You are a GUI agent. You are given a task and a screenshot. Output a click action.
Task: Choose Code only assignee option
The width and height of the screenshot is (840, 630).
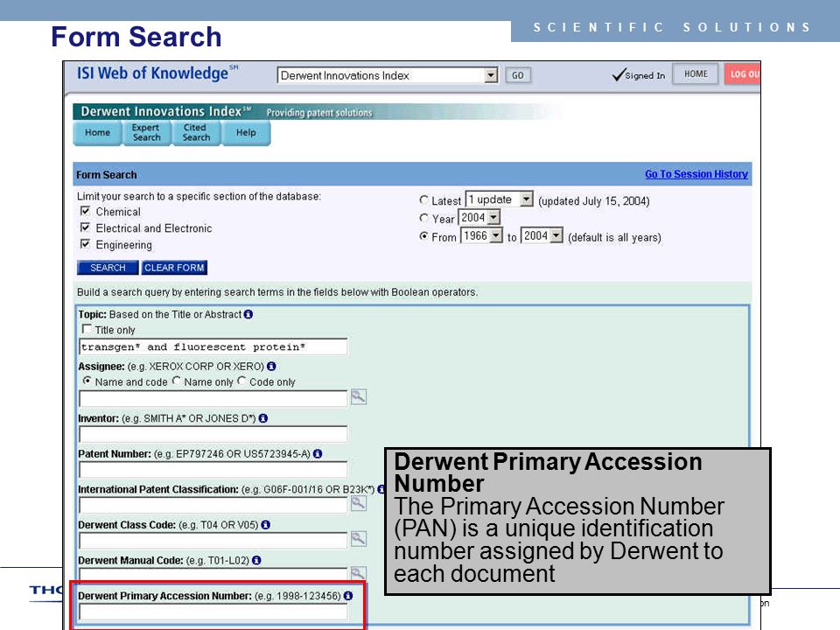tap(241, 381)
